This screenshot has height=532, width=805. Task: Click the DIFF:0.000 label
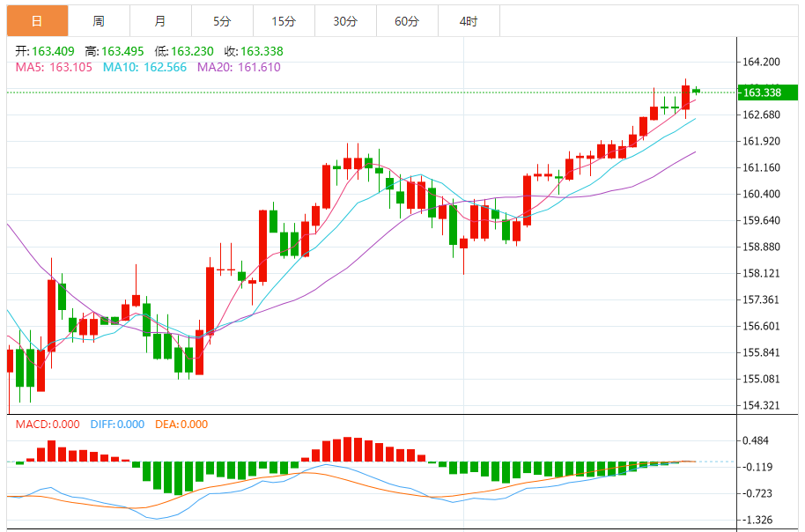tap(117, 425)
